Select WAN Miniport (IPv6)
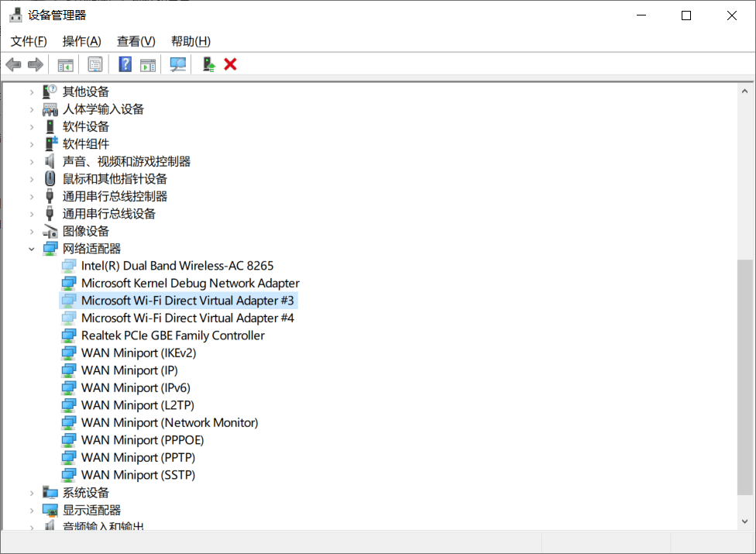This screenshot has width=756, height=554. coord(136,387)
